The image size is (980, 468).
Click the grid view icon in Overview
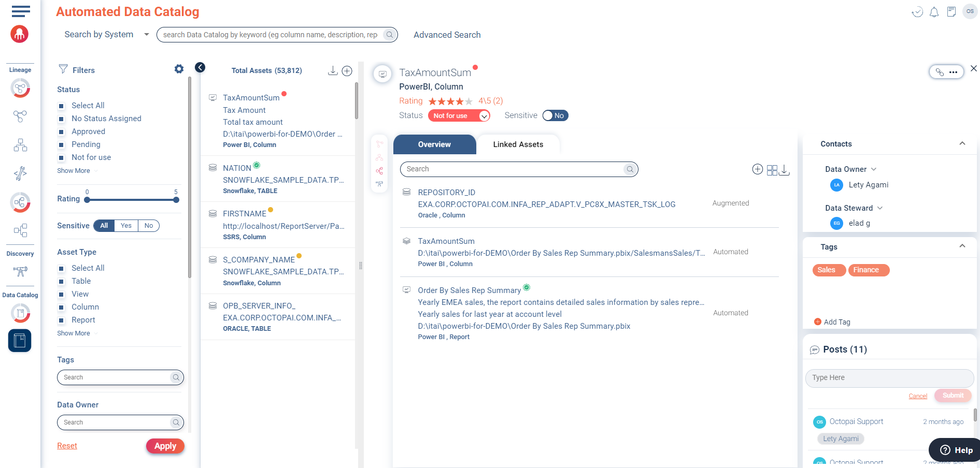772,170
